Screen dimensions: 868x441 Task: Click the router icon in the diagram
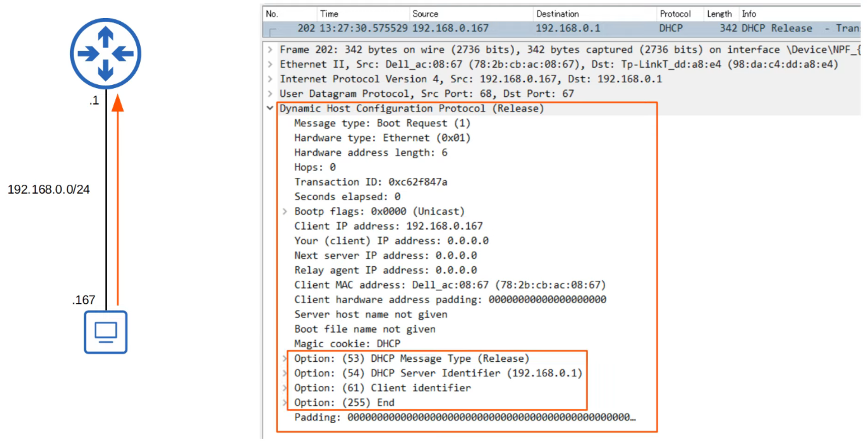pyautogui.click(x=105, y=54)
